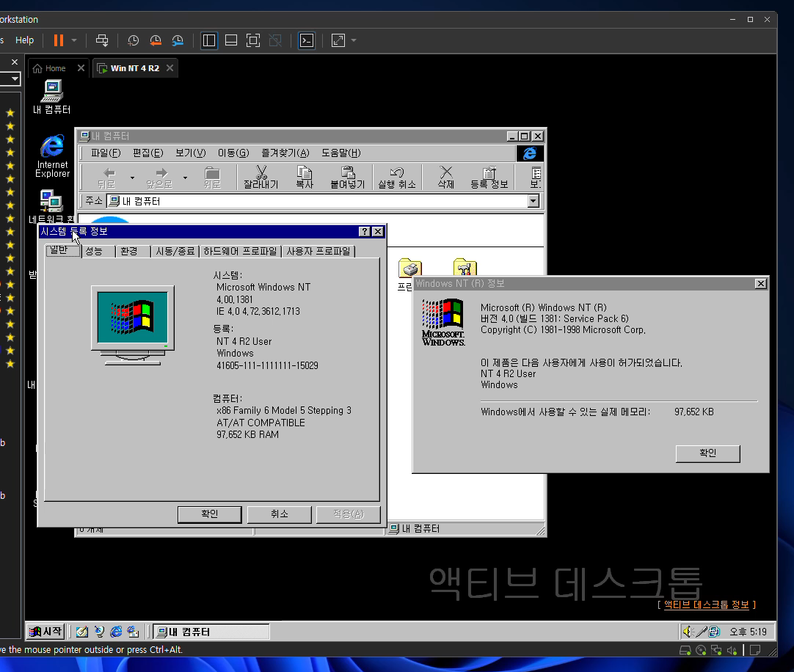Toggle the library sidebar view icon
794x672 pixels.
209,40
